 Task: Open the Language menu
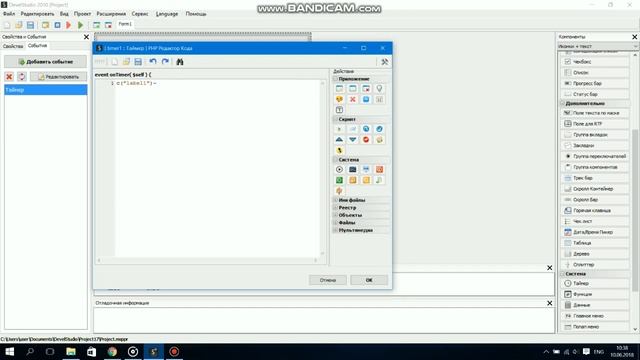point(167,14)
